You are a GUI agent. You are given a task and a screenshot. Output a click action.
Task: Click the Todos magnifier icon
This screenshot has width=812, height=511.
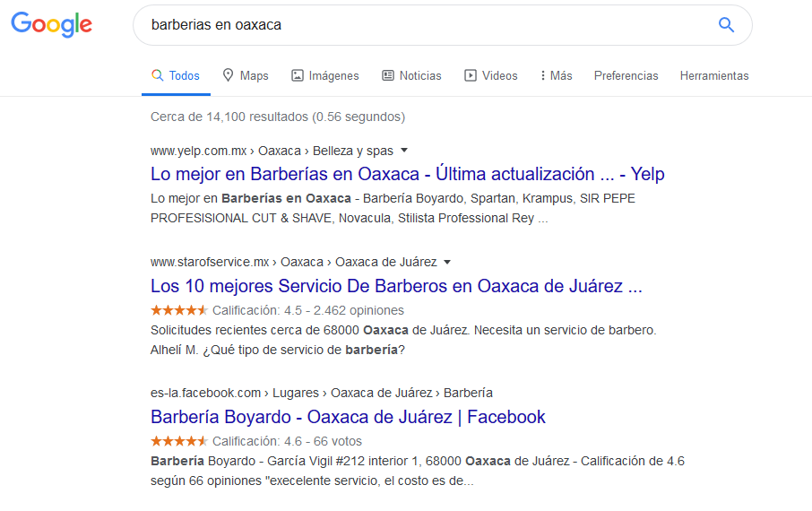[x=158, y=75]
